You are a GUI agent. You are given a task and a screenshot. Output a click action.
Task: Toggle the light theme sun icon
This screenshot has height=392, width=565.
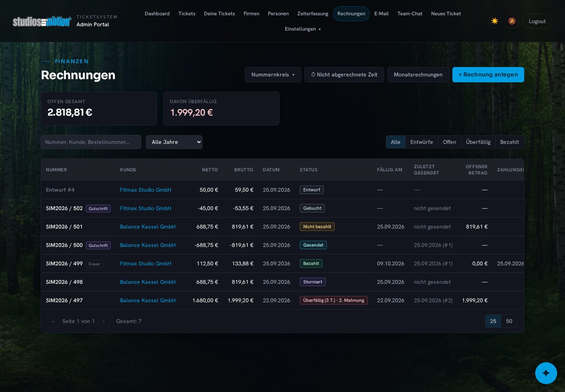[494, 21]
